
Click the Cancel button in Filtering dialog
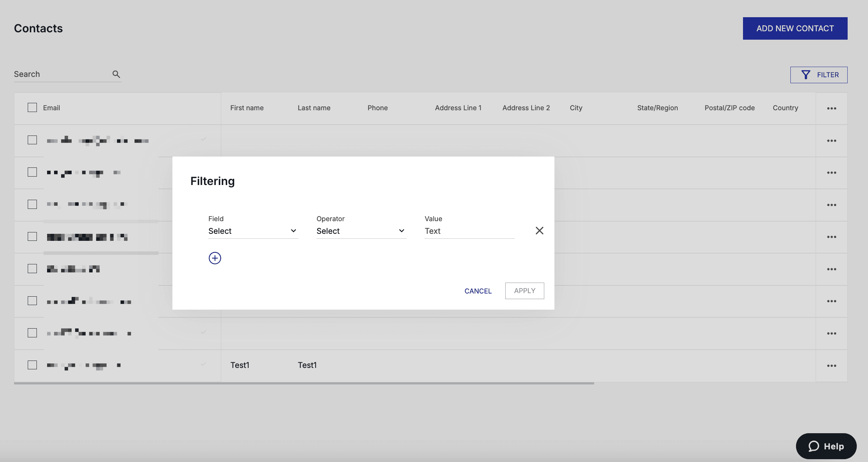tap(478, 291)
